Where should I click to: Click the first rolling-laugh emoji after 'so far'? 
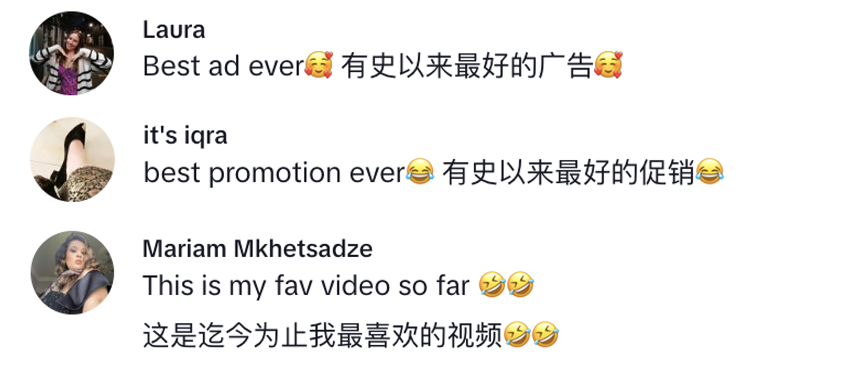(492, 285)
